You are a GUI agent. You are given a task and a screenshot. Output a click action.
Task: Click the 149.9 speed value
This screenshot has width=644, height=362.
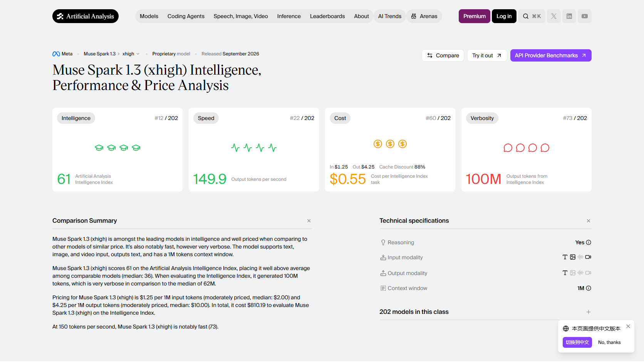pos(210,179)
